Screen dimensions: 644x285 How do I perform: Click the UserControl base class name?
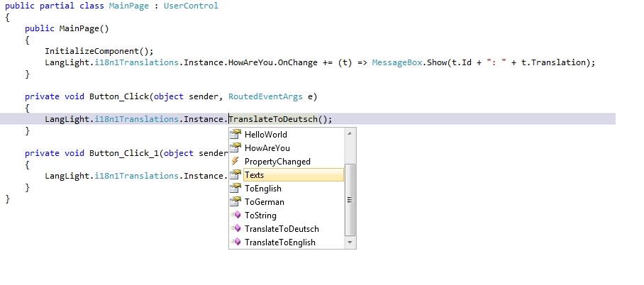[x=191, y=6]
